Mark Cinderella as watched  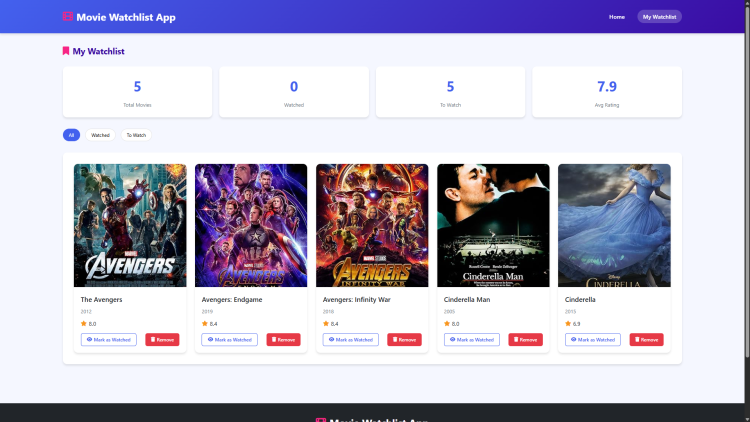[x=593, y=340]
